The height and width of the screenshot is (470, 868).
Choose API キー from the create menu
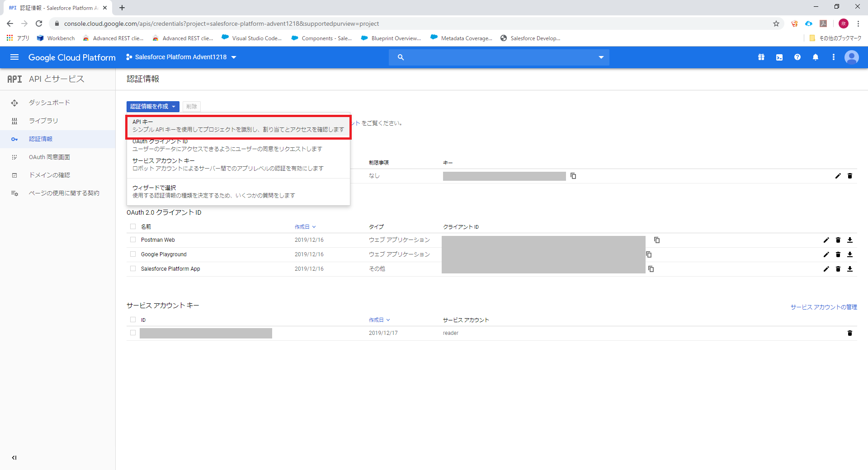(x=238, y=126)
